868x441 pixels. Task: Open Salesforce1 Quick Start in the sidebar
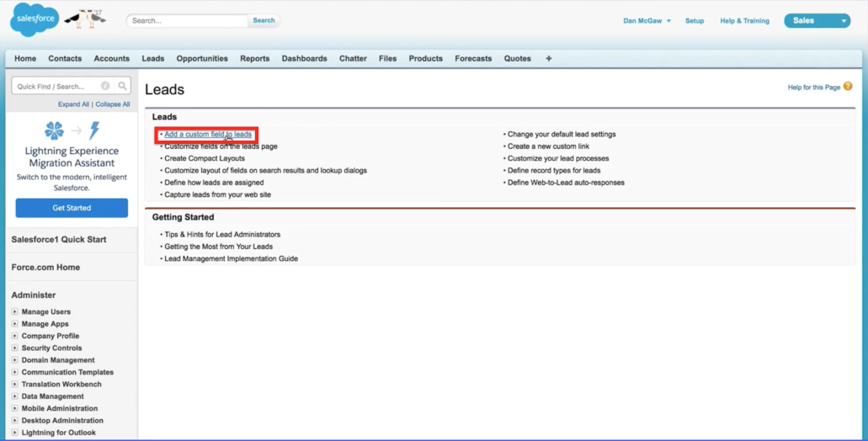click(59, 240)
